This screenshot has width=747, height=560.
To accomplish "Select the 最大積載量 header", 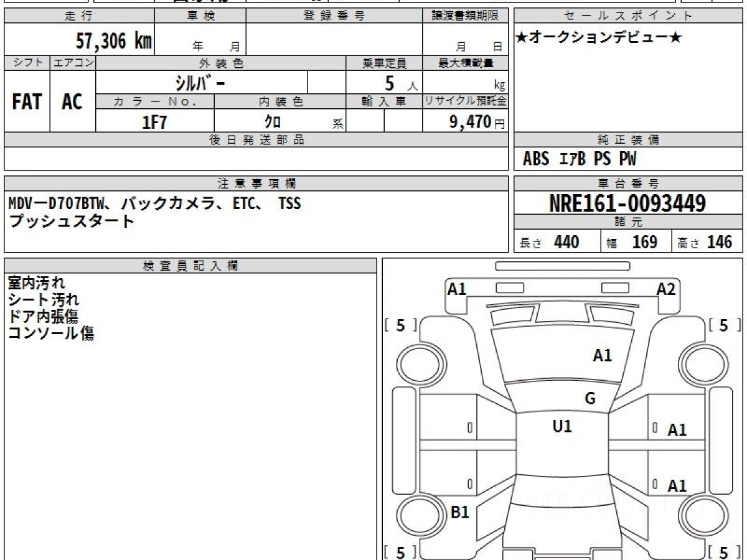I will pyautogui.click(x=465, y=63).
